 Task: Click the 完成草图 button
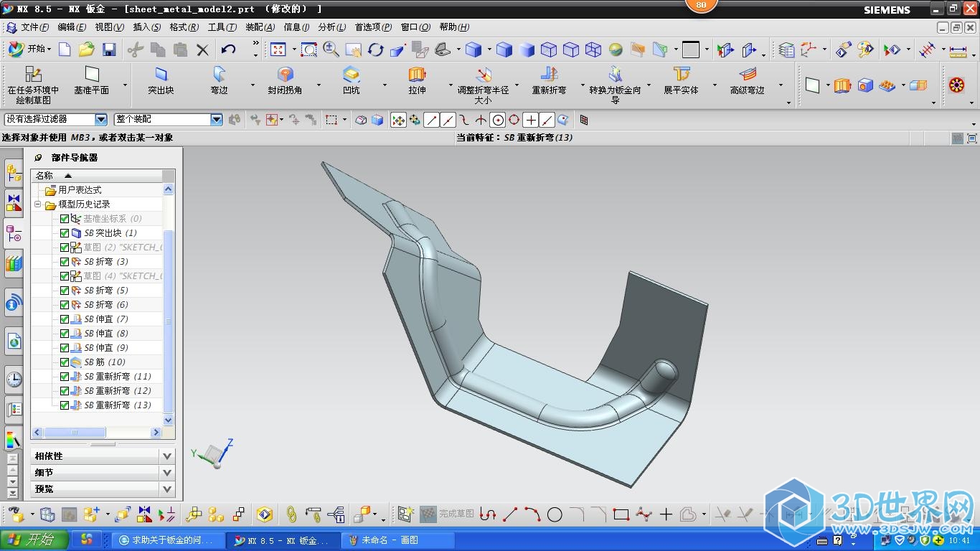coord(448,514)
